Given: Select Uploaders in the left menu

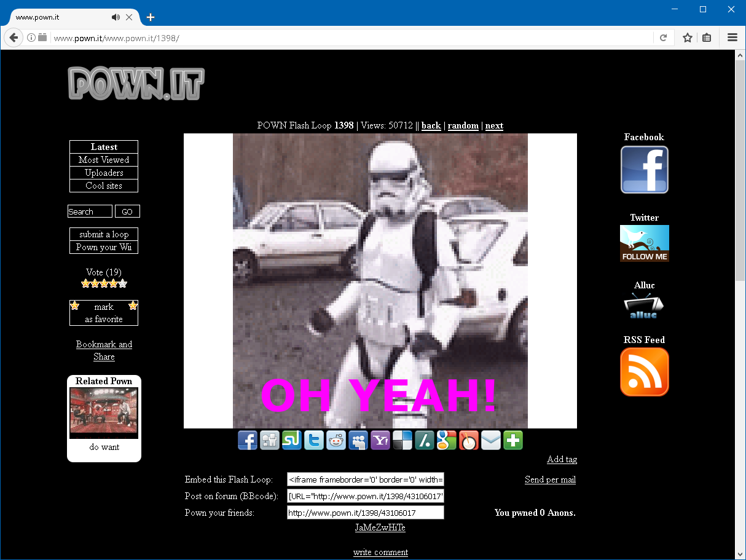Looking at the screenshot, I should [104, 173].
